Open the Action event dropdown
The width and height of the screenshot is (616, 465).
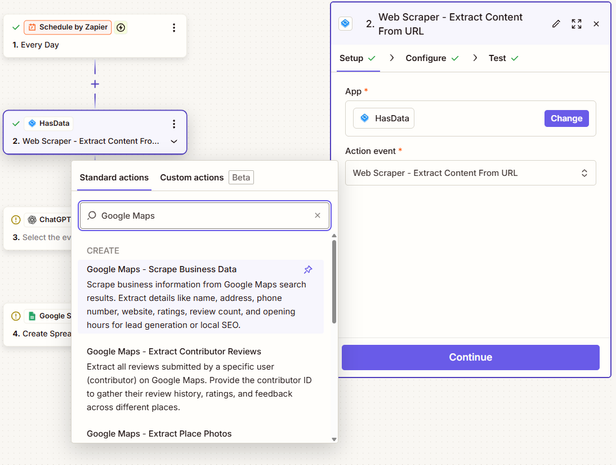(470, 173)
